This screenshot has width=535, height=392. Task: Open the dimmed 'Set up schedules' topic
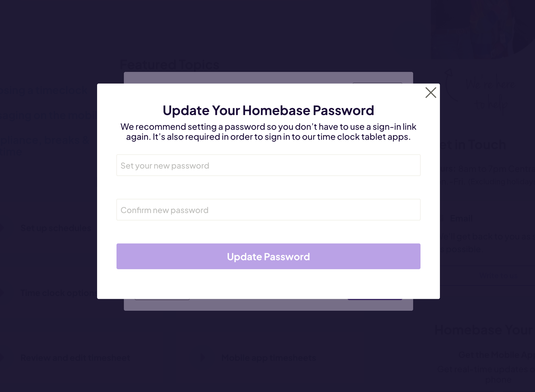[x=56, y=228]
